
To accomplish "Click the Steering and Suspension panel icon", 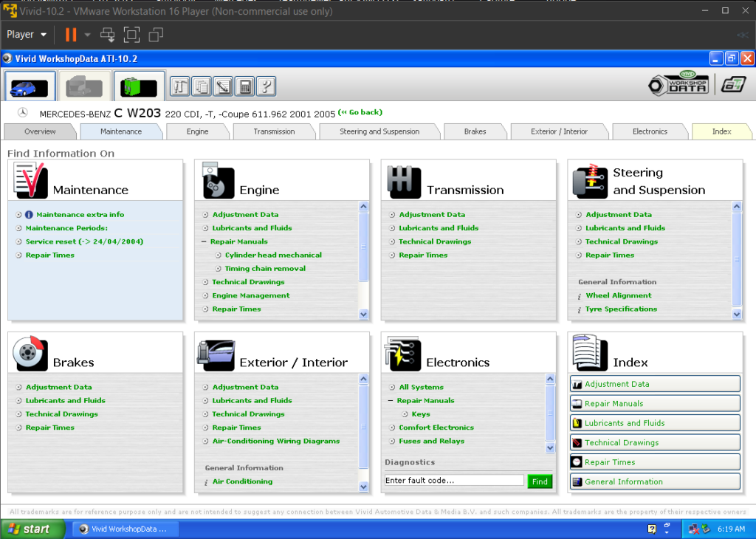I will (590, 182).
